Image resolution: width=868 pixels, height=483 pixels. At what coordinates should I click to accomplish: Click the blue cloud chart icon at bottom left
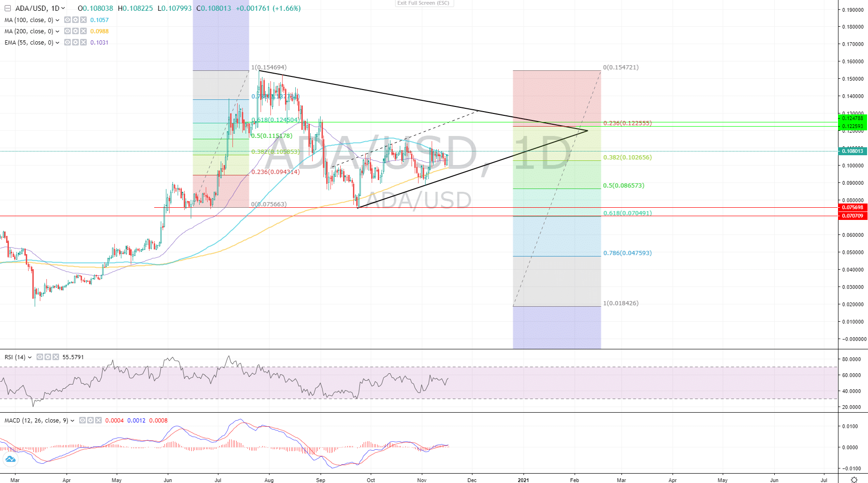click(x=10, y=459)
